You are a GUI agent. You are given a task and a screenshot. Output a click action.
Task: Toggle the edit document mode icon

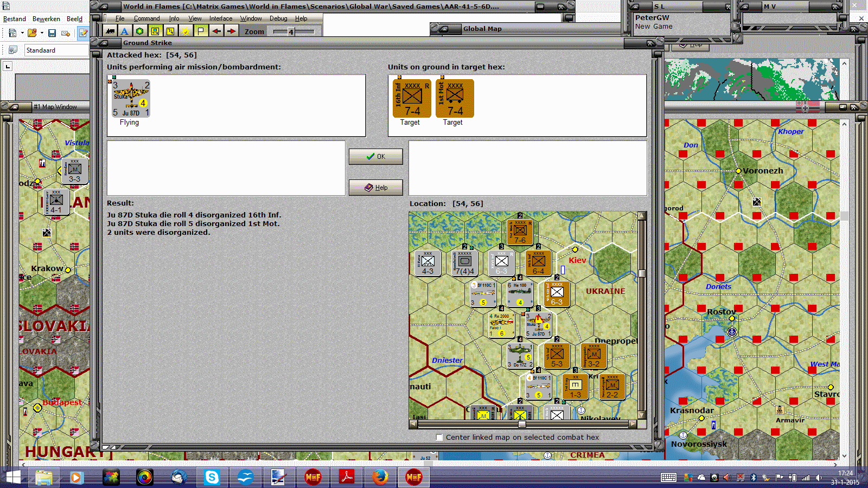click(x=83, y=33)
